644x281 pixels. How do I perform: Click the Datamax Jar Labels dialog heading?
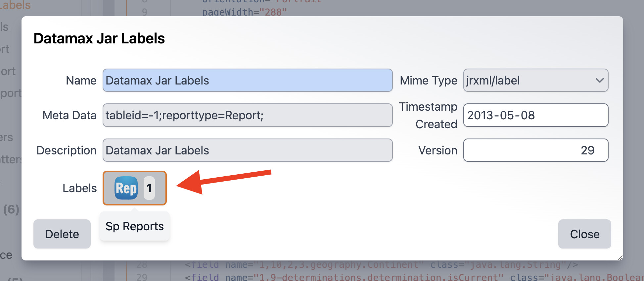click(99, 38)
